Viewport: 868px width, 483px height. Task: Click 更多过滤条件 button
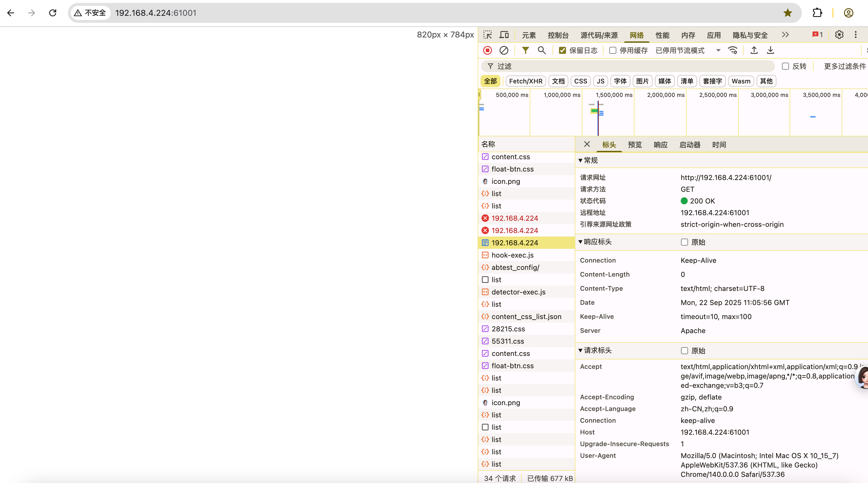[844, 66]
